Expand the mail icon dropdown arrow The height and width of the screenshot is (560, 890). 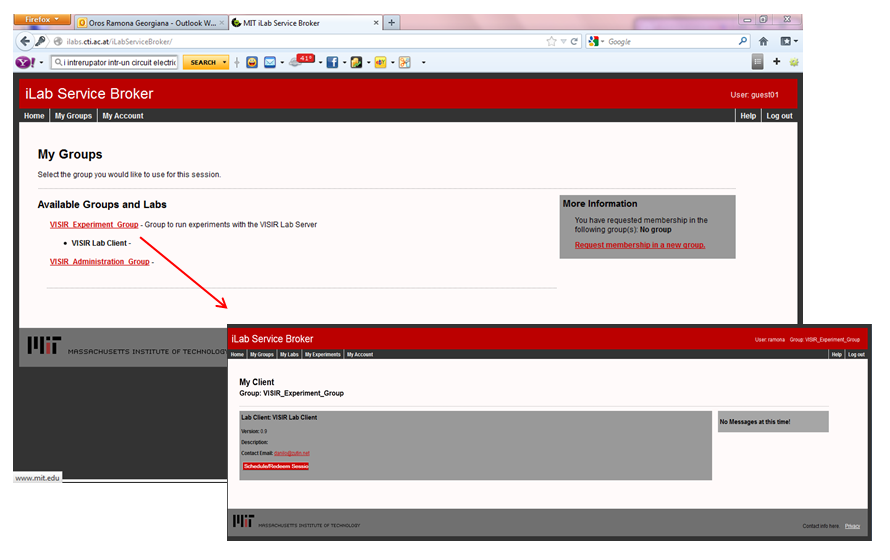[x=282, y=62]
